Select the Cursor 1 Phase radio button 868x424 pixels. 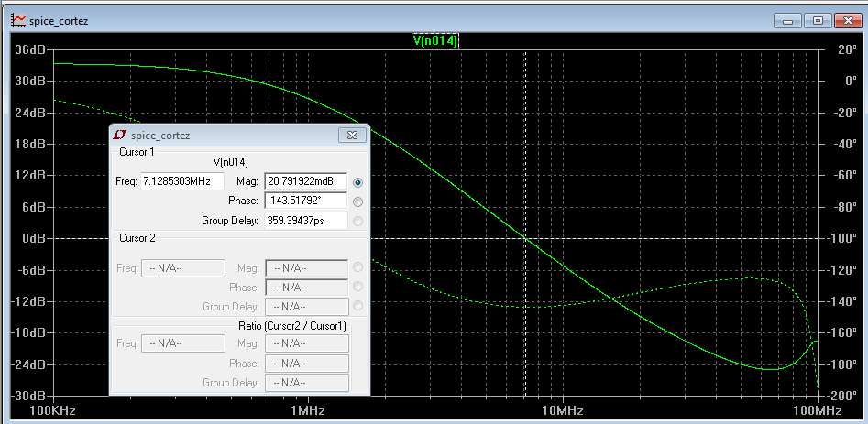coord(357,201)
